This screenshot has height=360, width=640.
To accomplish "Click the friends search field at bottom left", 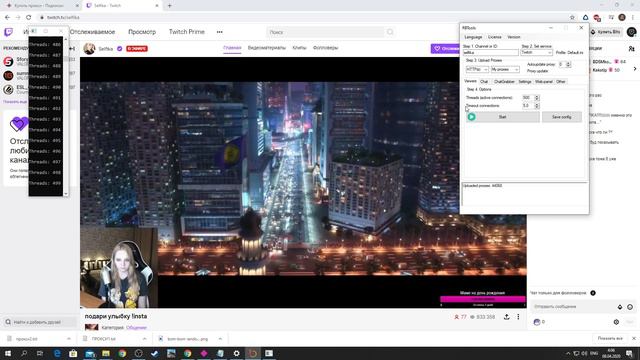I will click(x=40, y=322).
